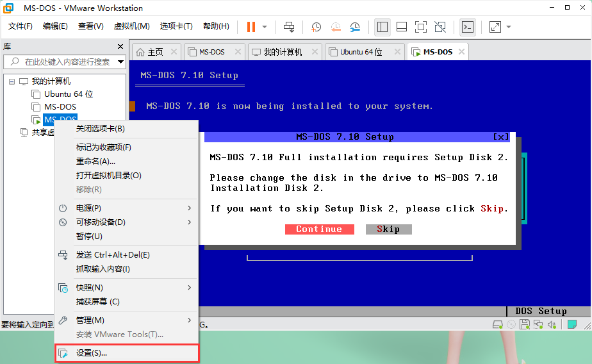Close the 主页 tab
Viewport: 592px width, 364px height.
[x=174, y=52]
